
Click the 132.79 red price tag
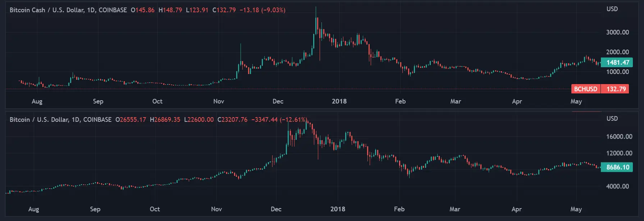coord(616,89)
